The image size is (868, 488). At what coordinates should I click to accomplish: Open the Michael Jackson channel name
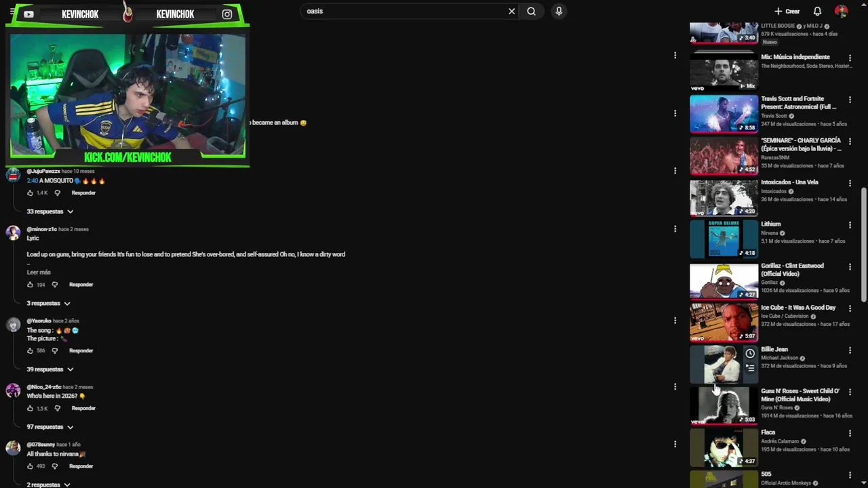click(779, 358)
